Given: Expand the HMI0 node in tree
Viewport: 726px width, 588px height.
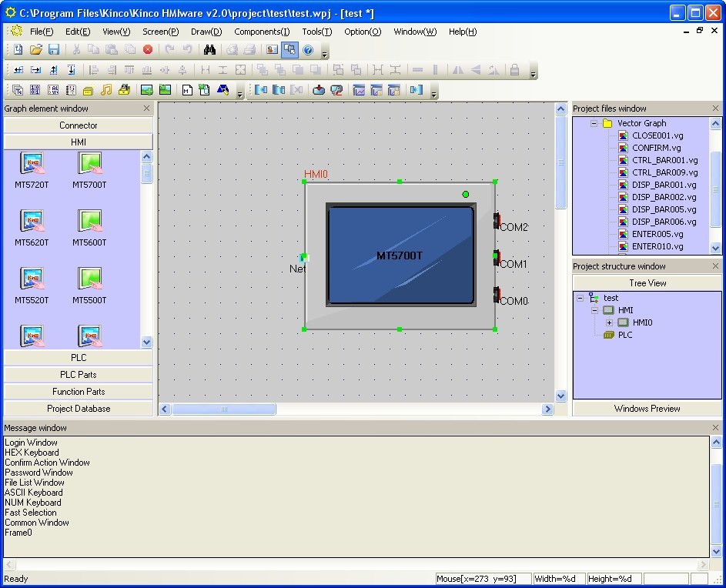Looking at the screenshot, I should [x=609, y=322].
